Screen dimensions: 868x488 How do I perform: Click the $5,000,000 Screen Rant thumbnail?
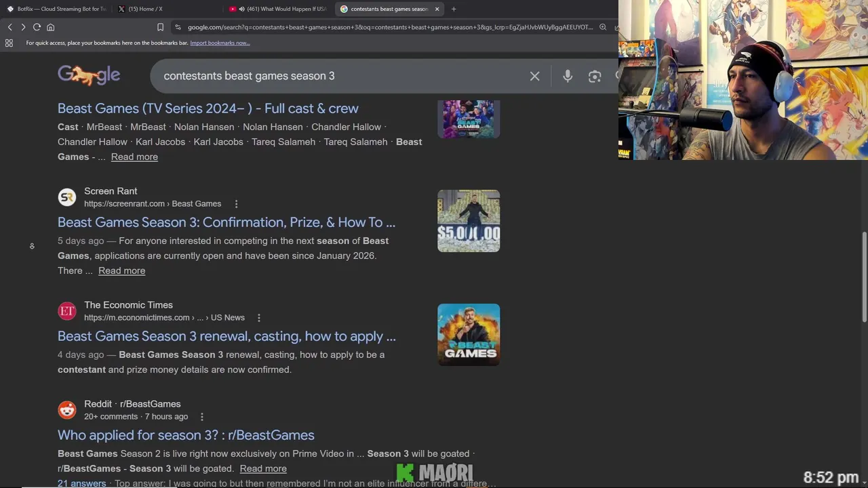pyautogui.click(x=469, y=221)
